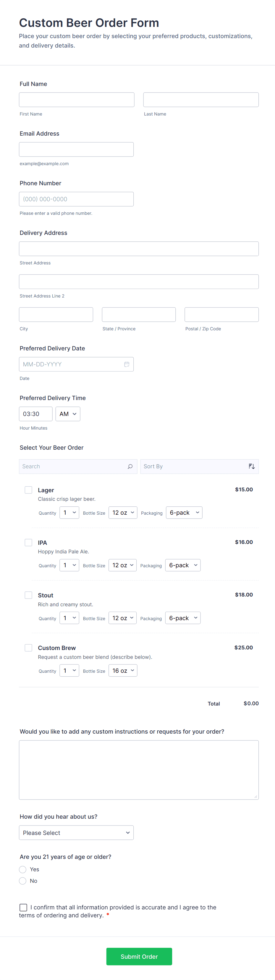Open the Lager Packaging dropdown
Screen dimensions: 275x980
[184, 513]
